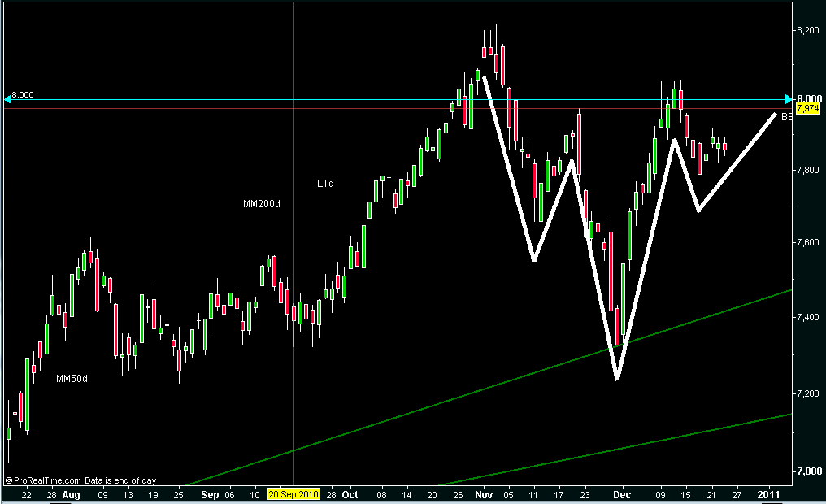The height and width of the screenshot is (504, 826).
Task: Click the 7,000 price axis value
Action: pyautogui.click(x=809, y=471)
